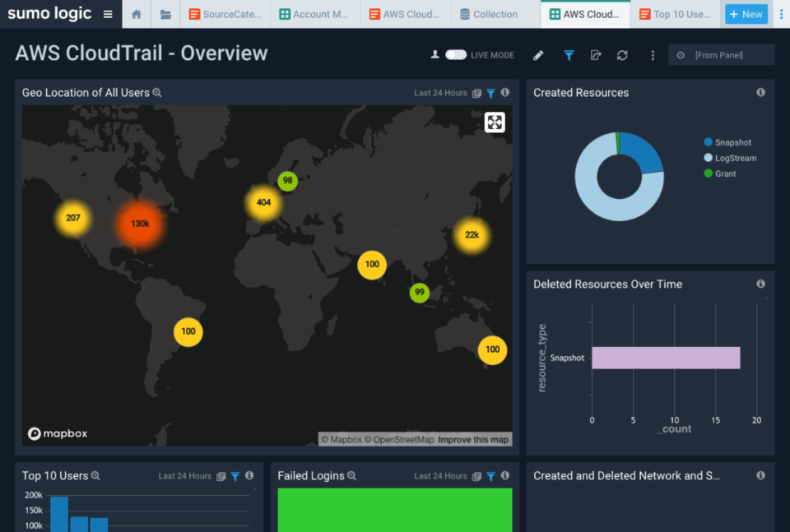Toggle LIVE MODE off

(x=456, y=54)
